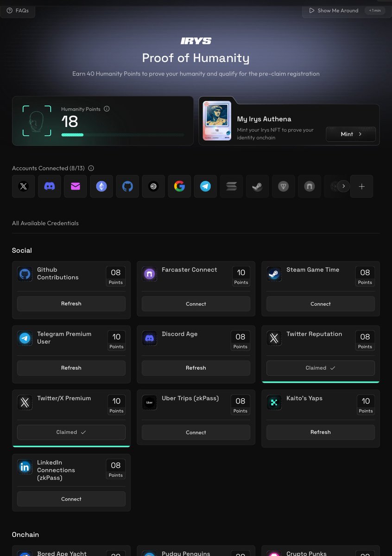Image resolution: width=392 pixels, height=556 pixels.
Task: Connect the Uber Trips (zkPass) credential
Action: coord(196,432)
